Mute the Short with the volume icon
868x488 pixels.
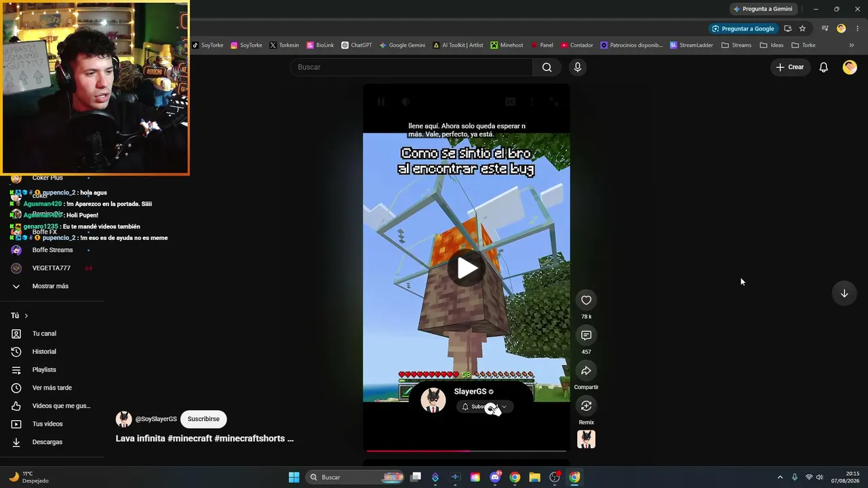pyautogui.click(x=406, y=102)
